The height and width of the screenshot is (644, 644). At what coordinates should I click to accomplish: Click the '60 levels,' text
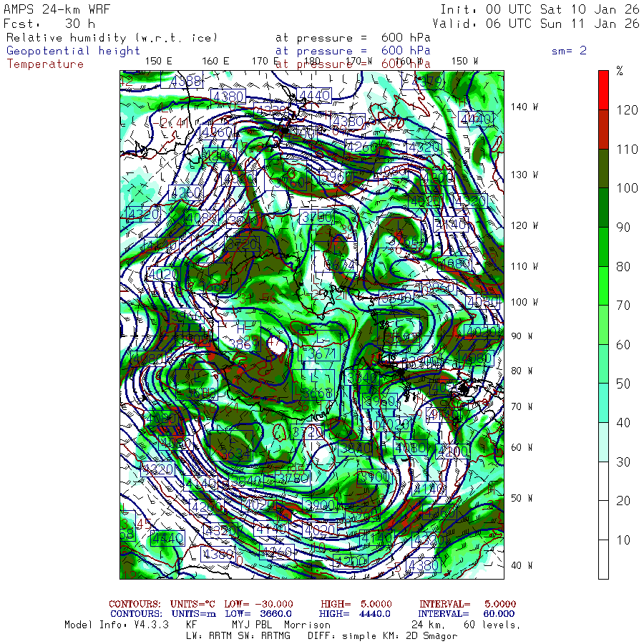point(492,625)
